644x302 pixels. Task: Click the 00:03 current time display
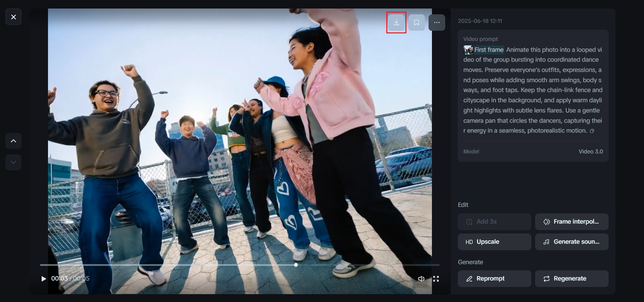pyautogui.click(x=59, y=278)
